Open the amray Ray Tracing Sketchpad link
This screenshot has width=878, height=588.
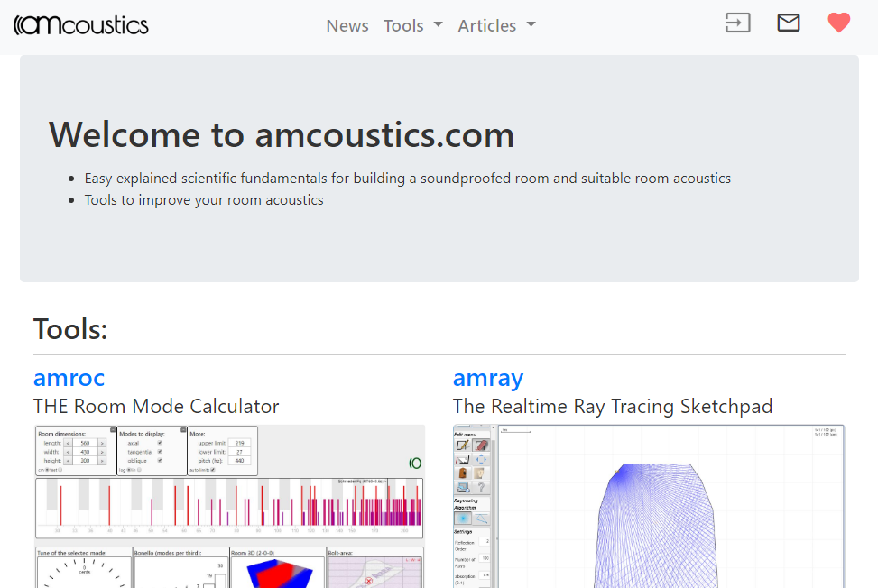click(x=488, y=378)
